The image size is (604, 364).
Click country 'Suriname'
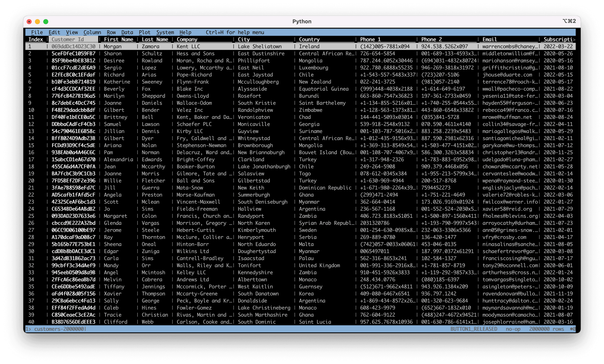point(311,131)
